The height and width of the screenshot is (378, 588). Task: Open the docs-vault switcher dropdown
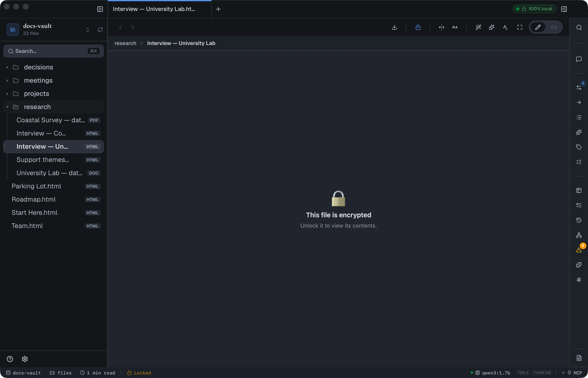pos(87,30)
